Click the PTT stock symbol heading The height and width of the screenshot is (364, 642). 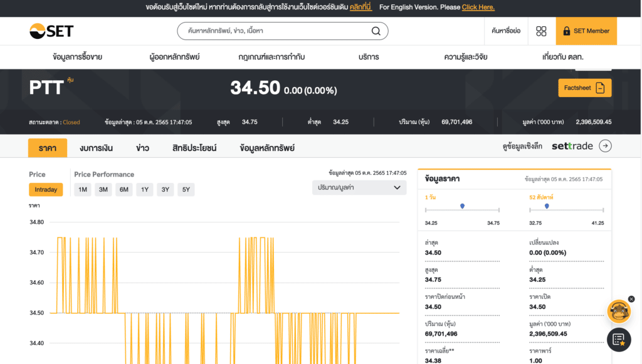coord(46,88)
